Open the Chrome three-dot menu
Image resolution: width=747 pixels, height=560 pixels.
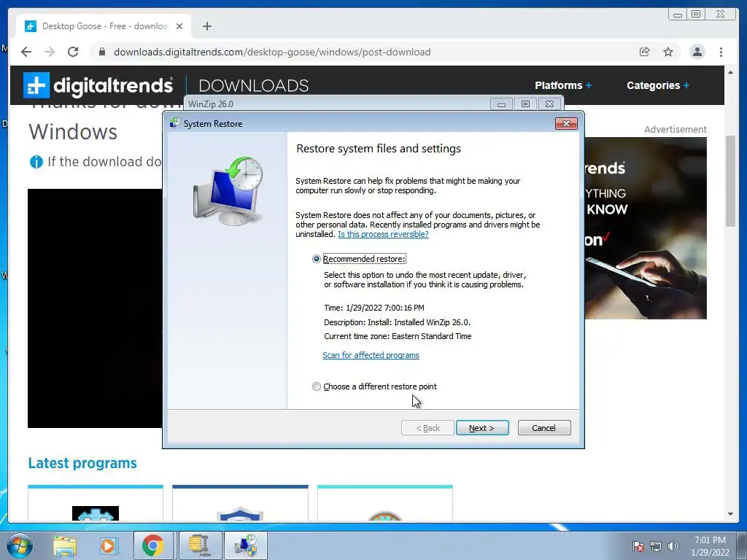point(721,52)
